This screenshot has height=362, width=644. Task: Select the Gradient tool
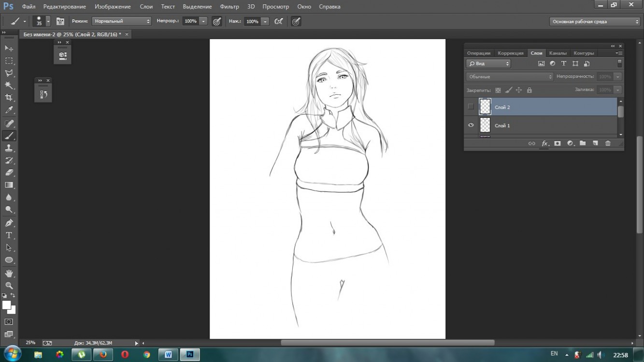point(9,185)
